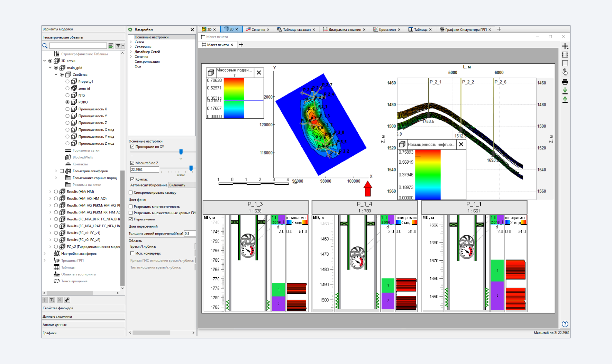The width and height of the screenshot is (612, 364).
Task: Open the help question mark icon
Action: pyautogui.click(x=565, y=324)
